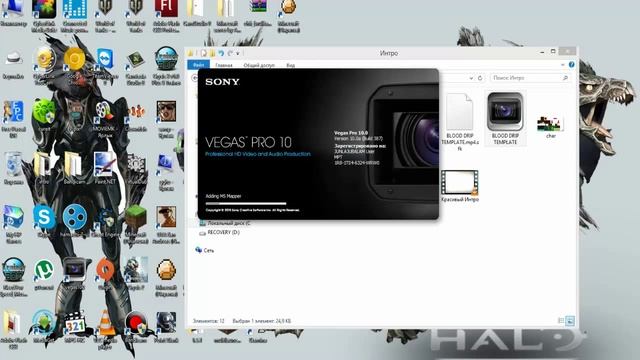The width and height of the screenshot is (640, 360).
Task: Switch to details view in Explorer status bar
Action: pyautogui.click(x=561, y=321)
